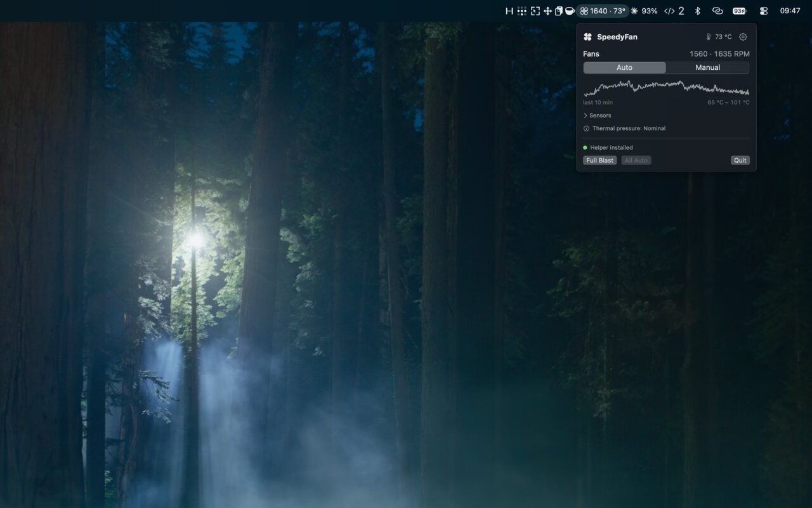Click the All Auto button
The width and height of the screenshot is (812, 508).
coord(636,161)
